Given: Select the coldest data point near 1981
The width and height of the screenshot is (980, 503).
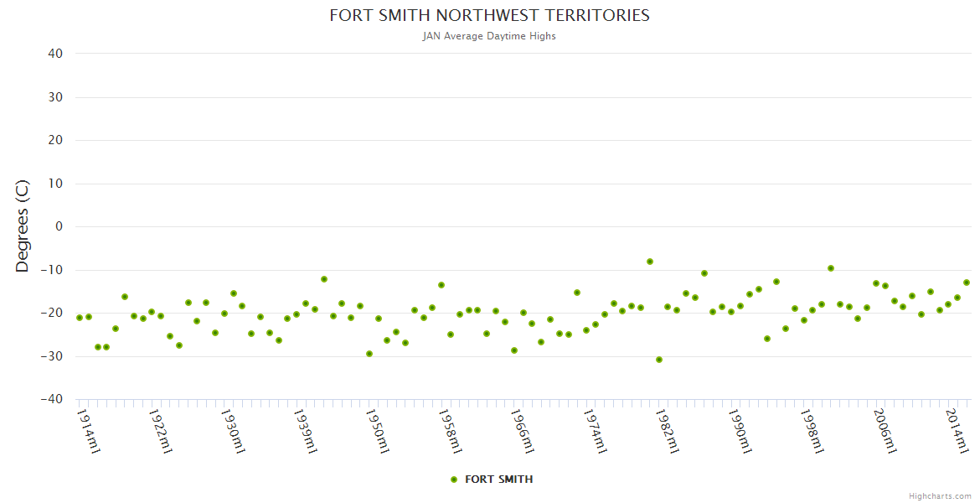Looking at the screenshot, I should pos(659,360).
